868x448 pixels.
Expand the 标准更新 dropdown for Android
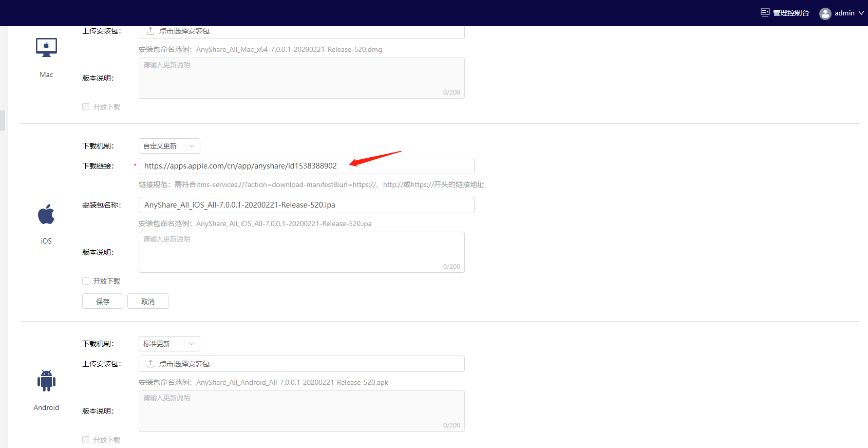pos(169,344)
